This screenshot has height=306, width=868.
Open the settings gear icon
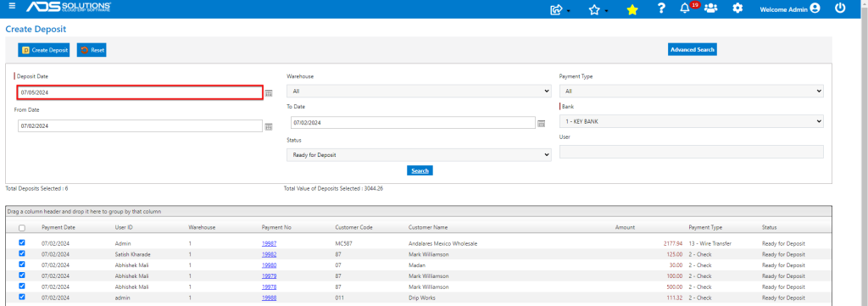coord(737,8)
